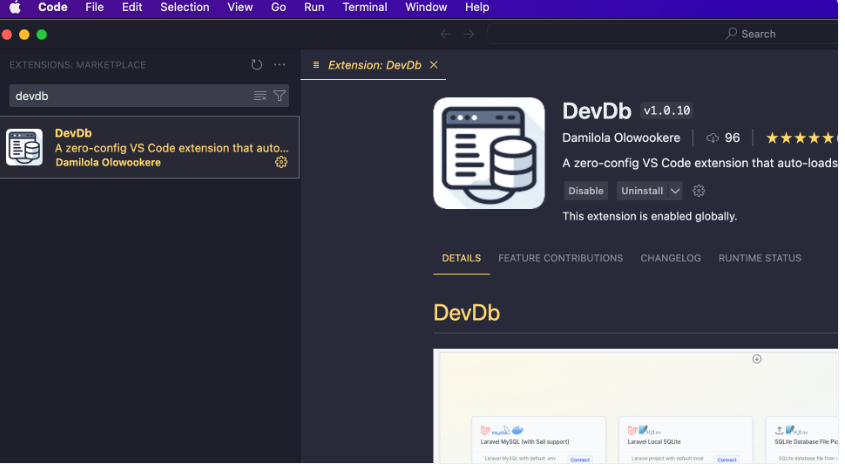
Task: Open the View menu
Action: pos(240,8)
